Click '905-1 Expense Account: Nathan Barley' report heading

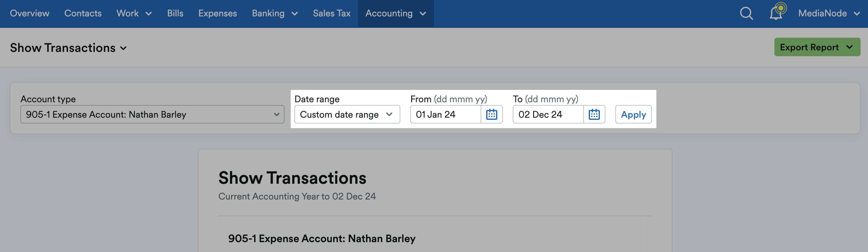(x=322, y=238)
